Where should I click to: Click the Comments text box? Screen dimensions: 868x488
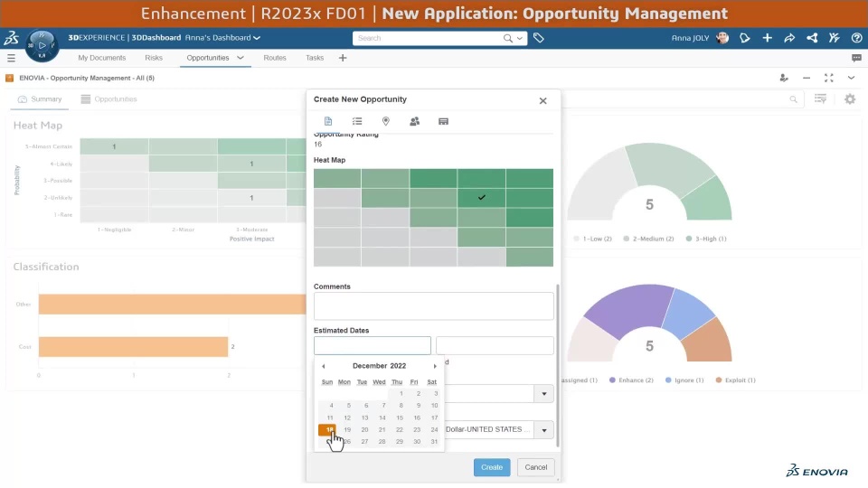coord(433,306)
